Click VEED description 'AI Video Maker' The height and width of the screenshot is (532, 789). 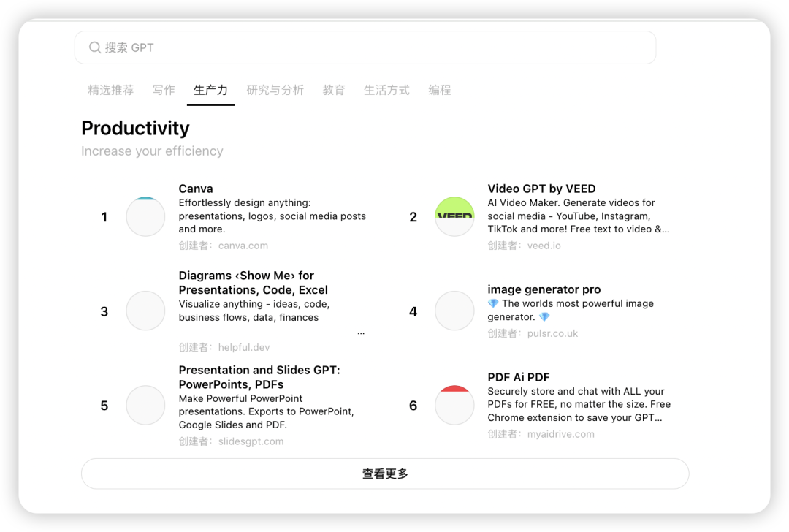(578, 216)
